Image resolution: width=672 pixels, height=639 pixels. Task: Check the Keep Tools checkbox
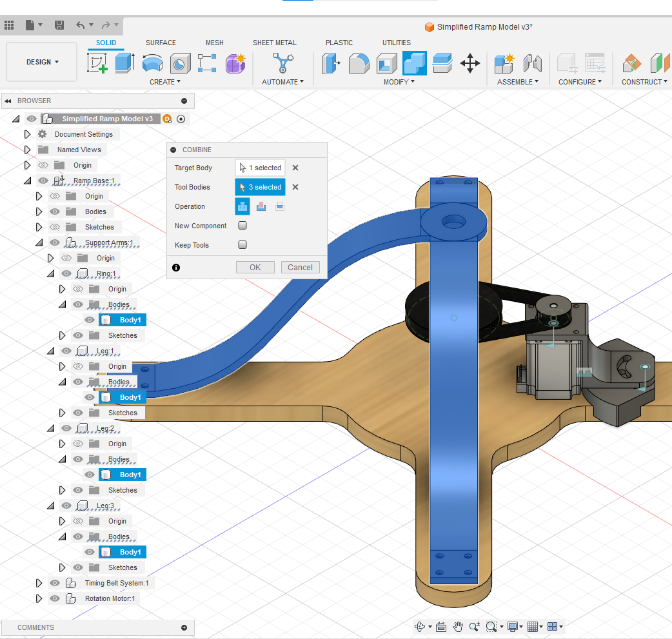point(242,245)
